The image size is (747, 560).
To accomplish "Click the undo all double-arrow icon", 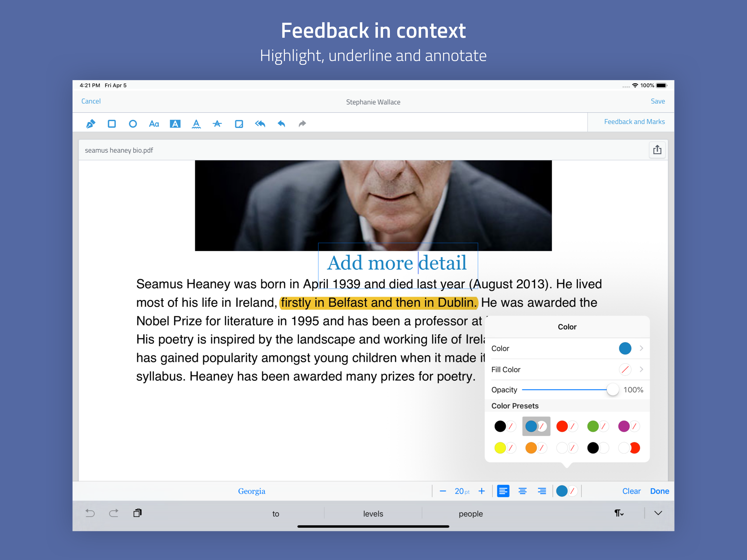I will coord(260,124).
